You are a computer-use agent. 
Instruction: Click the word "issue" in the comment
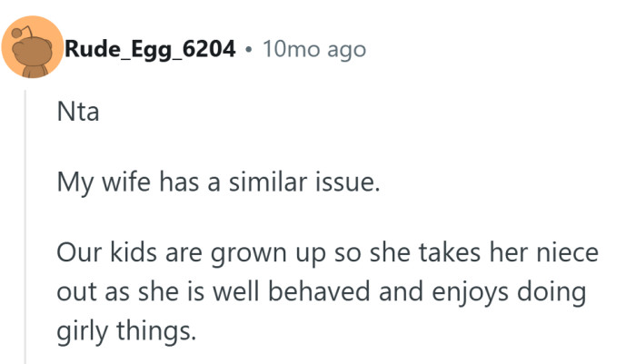[348, 184]
